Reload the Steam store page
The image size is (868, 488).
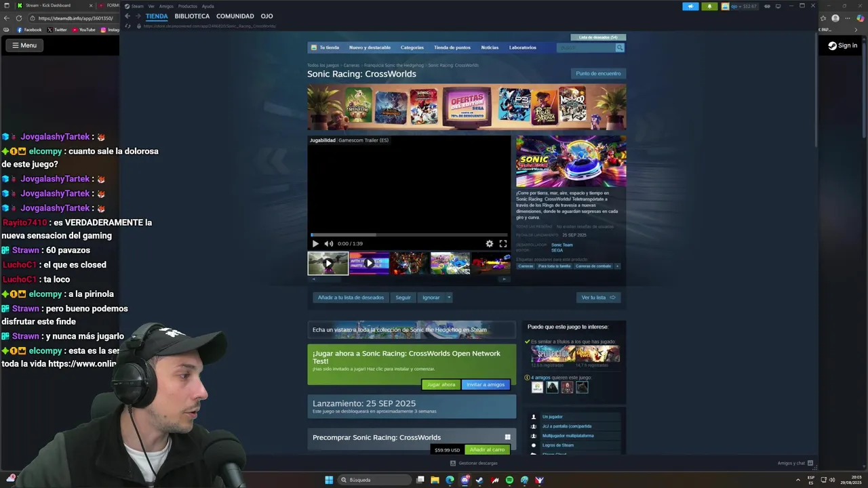127,26
